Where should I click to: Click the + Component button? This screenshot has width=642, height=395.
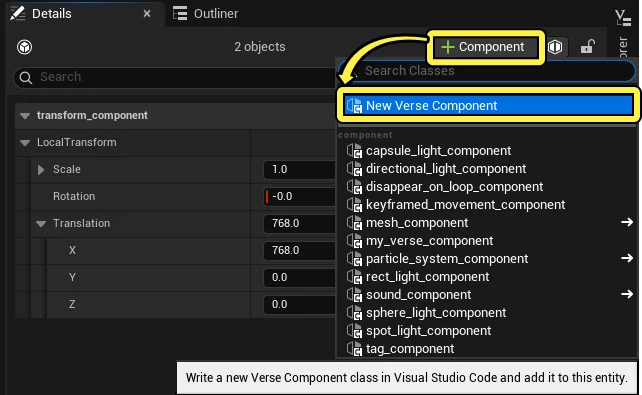pyautogui.click(x=486, y=47)
